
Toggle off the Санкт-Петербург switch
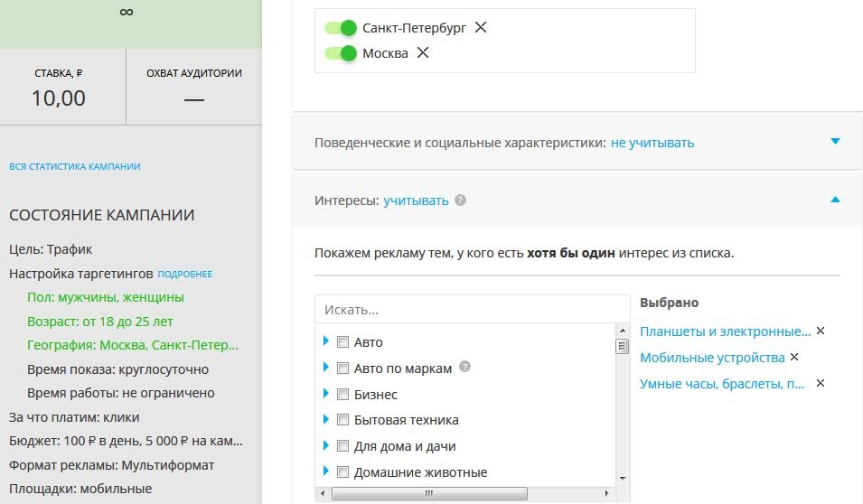click(x=341, y=28)
